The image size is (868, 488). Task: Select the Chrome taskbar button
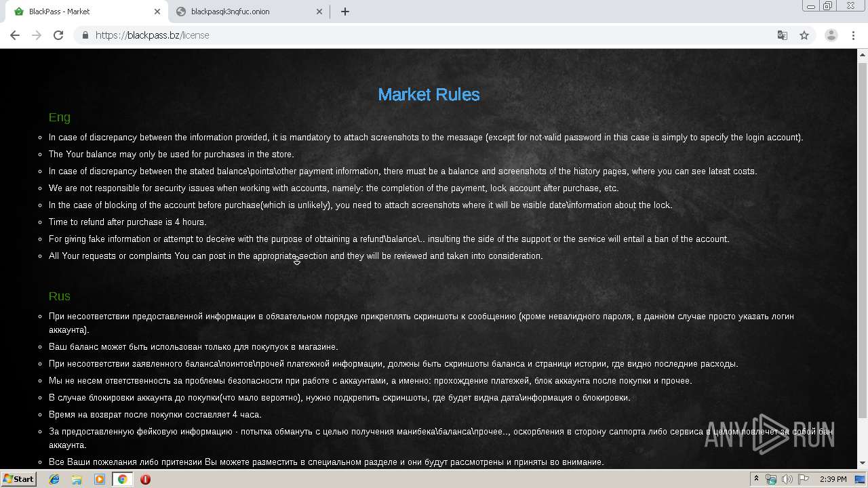coord(122,479)
